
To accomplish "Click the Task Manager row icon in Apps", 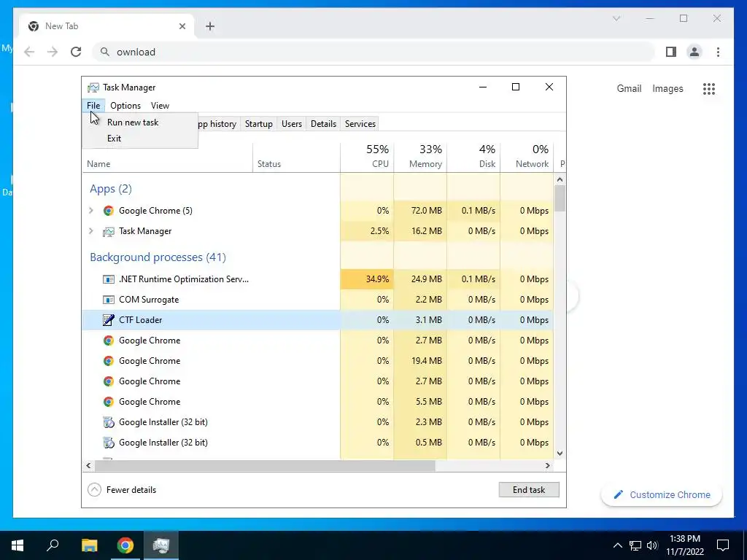I will pos(109,231).
